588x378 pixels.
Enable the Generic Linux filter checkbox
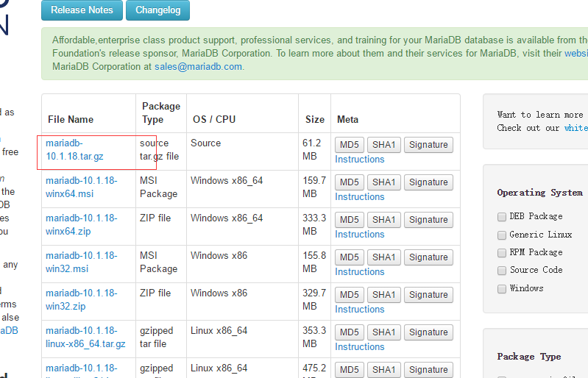(x=502, y=235)
